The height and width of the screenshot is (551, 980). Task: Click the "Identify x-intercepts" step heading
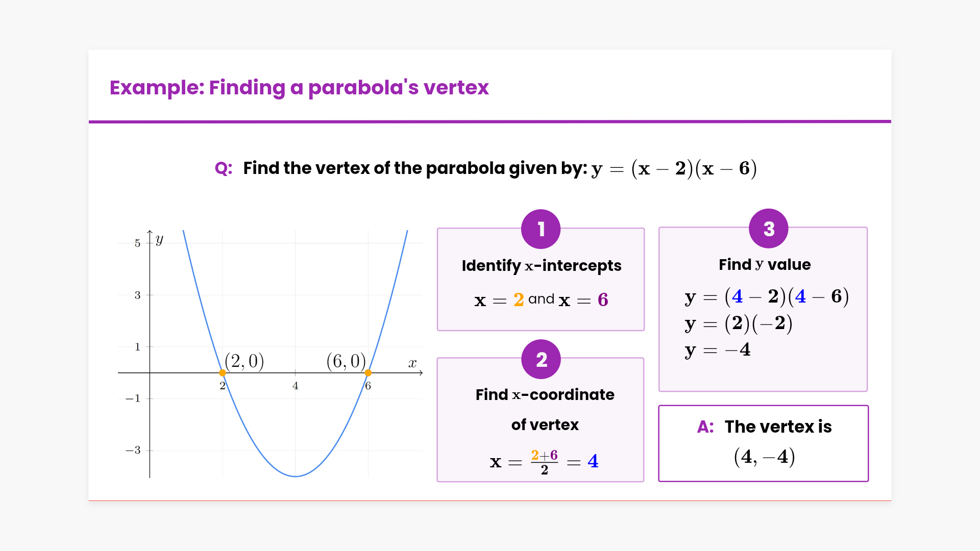(541, 266)
